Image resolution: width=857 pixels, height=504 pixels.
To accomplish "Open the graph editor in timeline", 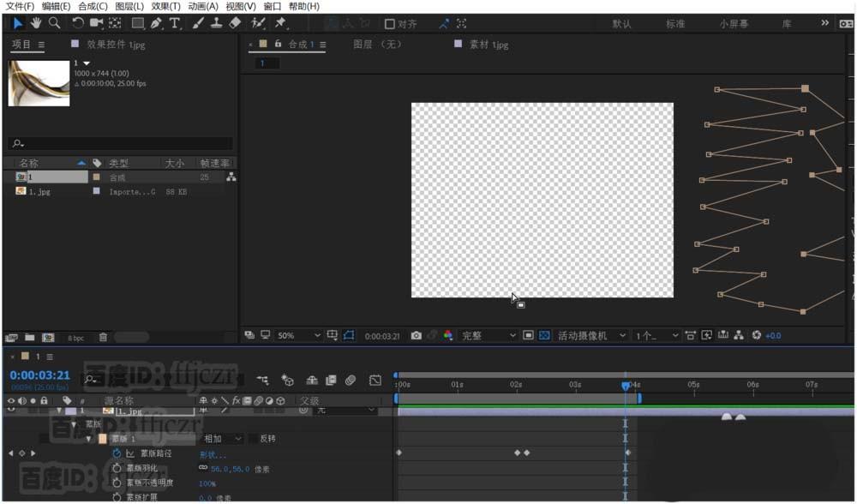I will click(x=375, y=380).
